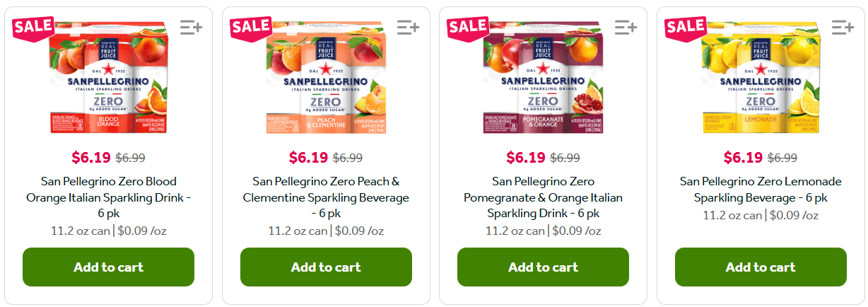Add Blood Orange sparkling drink to cart
Viewport: 868px width, 307px height.
point(108,267)
